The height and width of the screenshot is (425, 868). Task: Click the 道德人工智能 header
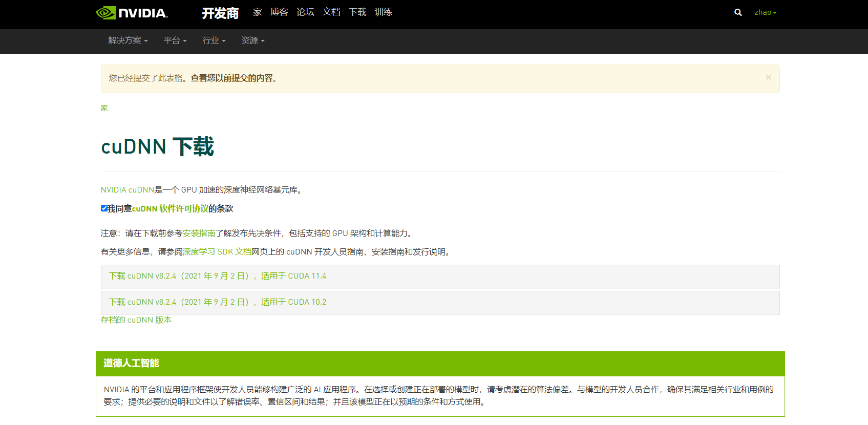point(440,364)
